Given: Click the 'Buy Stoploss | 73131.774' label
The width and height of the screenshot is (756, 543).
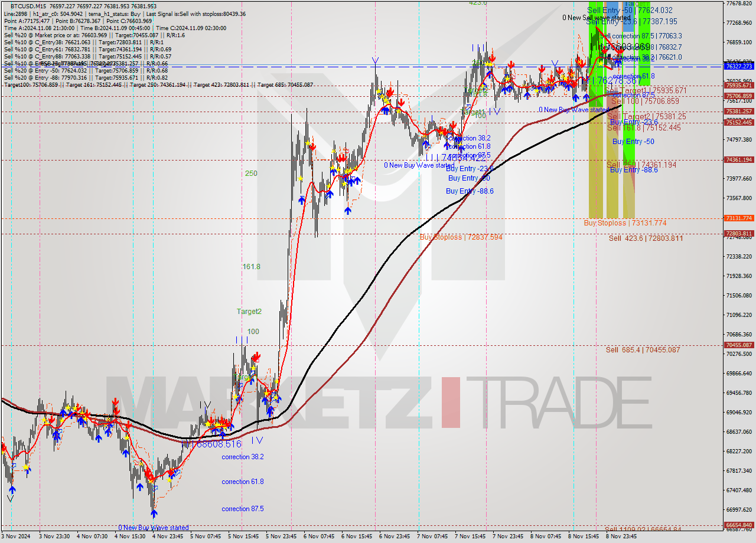Looking at the screenshot, I should (x=625, y=223).
